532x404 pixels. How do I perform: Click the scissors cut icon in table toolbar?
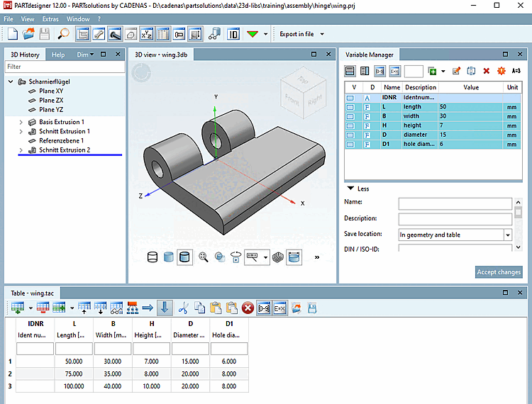pyautogui.click(x=183, y=308)
